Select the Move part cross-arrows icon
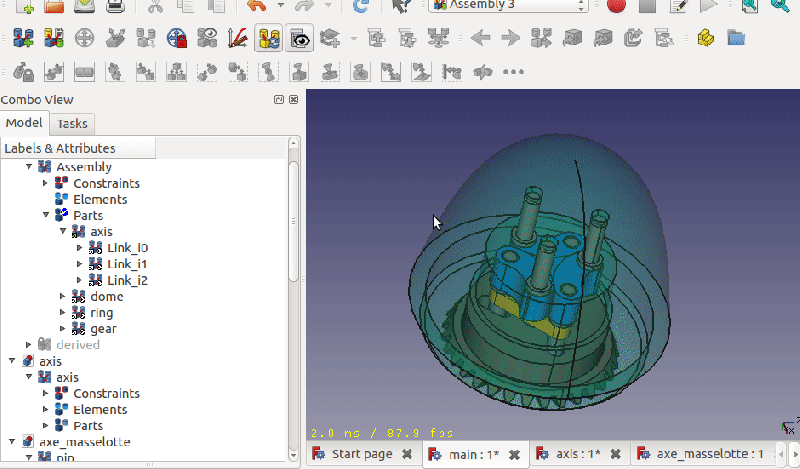 [x=84, y=38]
